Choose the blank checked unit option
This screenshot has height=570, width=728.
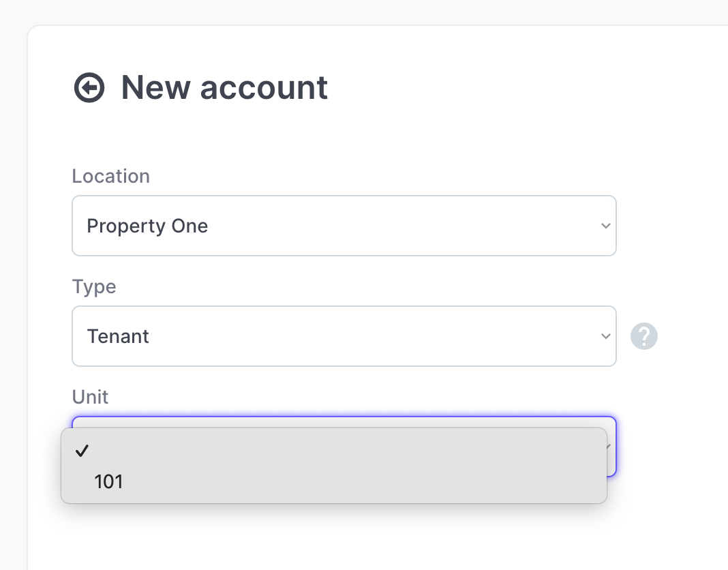coord(334,451)
